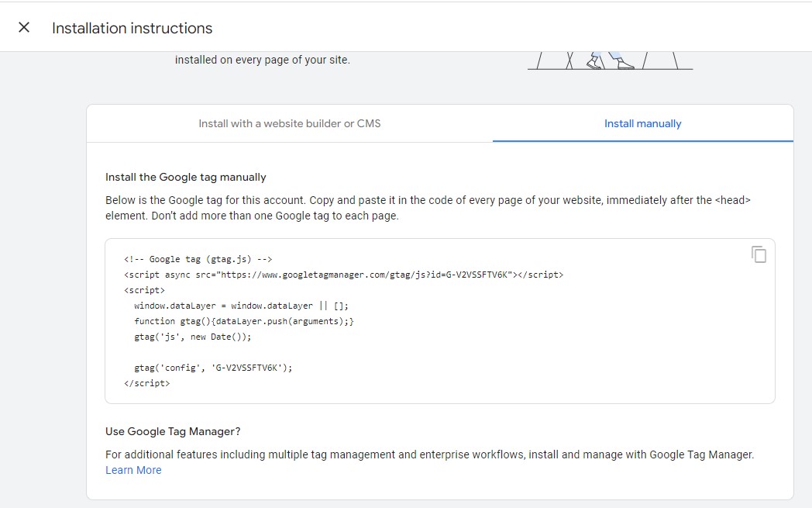Click the function gtag() code line
The image size is (812, 508).
point(244,321)
